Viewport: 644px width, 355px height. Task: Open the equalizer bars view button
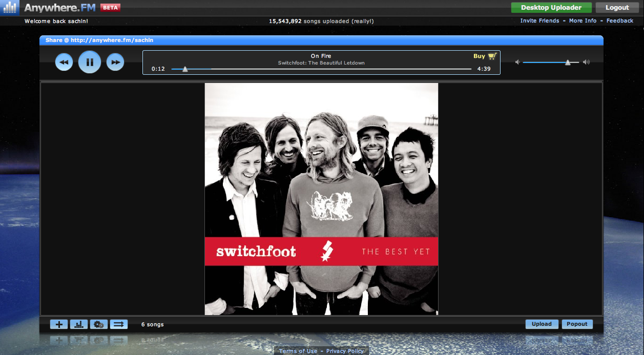tap(79, 324)
